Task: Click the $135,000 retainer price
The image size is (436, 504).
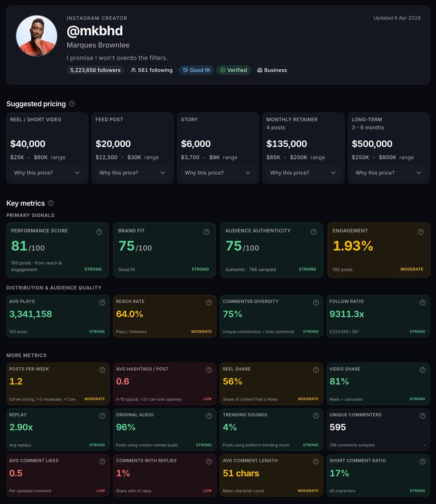Action: (x=287, y=144)
